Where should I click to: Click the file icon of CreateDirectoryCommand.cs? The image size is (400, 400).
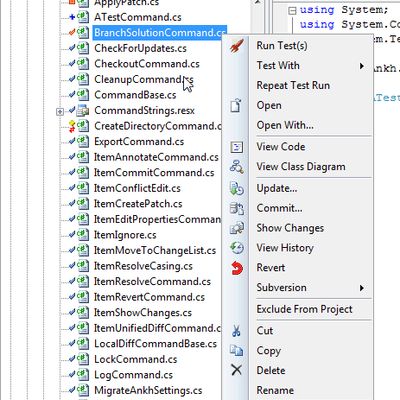click(x=83, y=126)
